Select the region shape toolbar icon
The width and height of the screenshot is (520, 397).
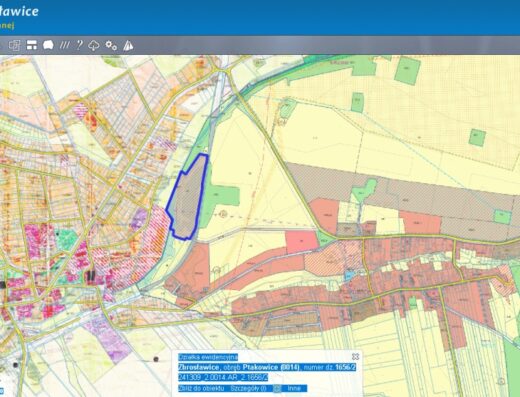pyautogui.click(x=48, y=45)
